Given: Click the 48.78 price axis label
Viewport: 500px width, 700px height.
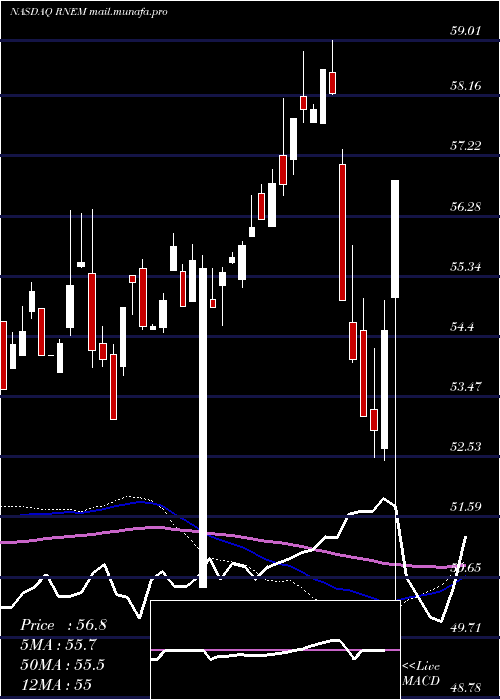Looking at the screenshot, I should 465,688.
